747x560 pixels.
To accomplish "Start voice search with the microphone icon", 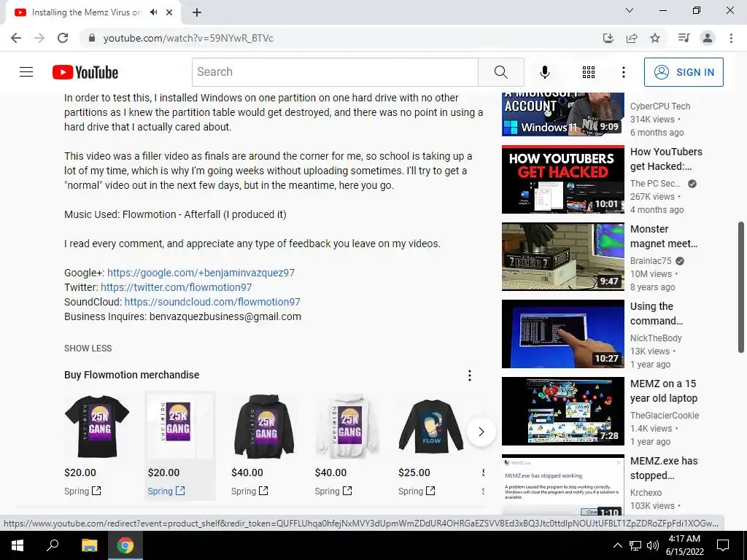I will pos(544,72).
